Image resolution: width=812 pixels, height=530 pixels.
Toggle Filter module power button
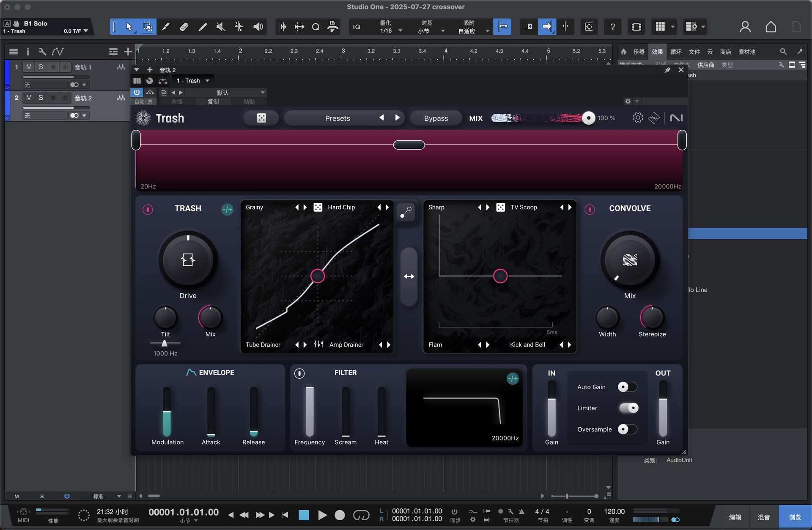coord(299,373)
